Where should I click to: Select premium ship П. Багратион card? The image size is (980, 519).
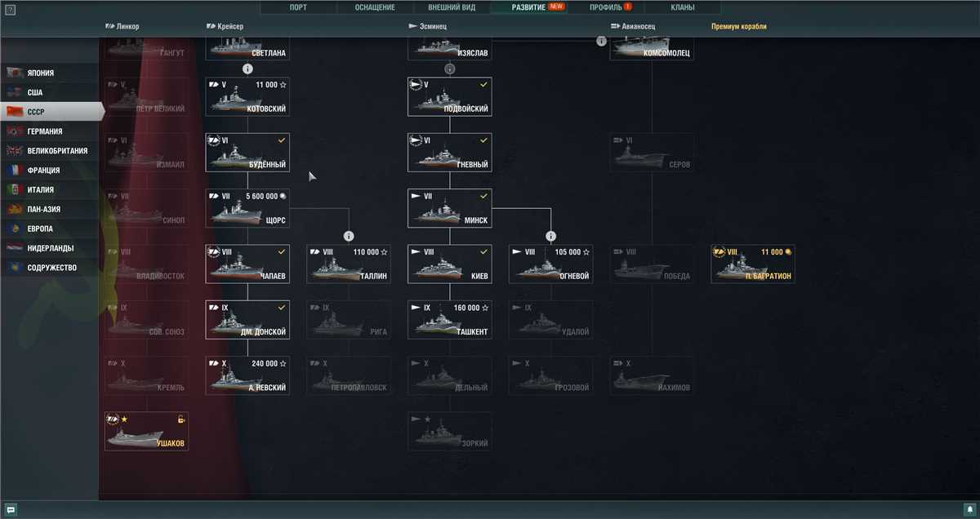(753, 264)
